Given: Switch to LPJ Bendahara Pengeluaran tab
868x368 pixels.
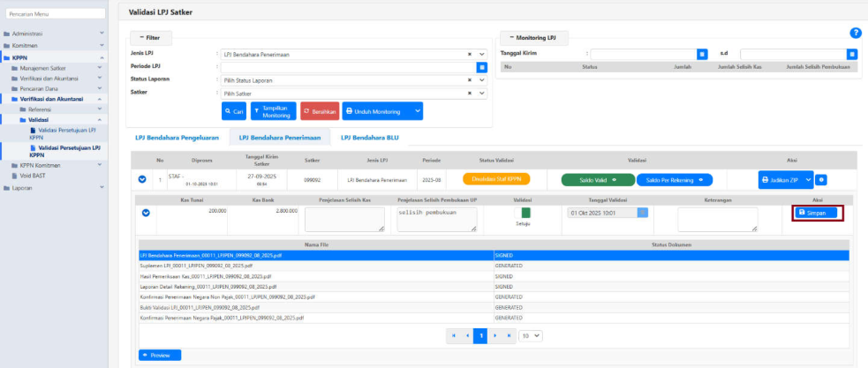Looking at the screenshot, I should [177, 138].
